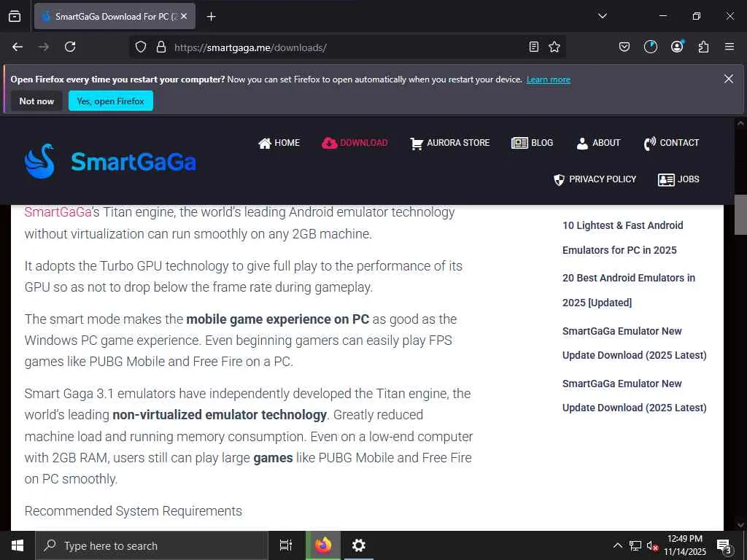The height and width of the screenshot is (560, 747).
Task: Click the smartgaga.me address bar
Action: click(348, 47)
